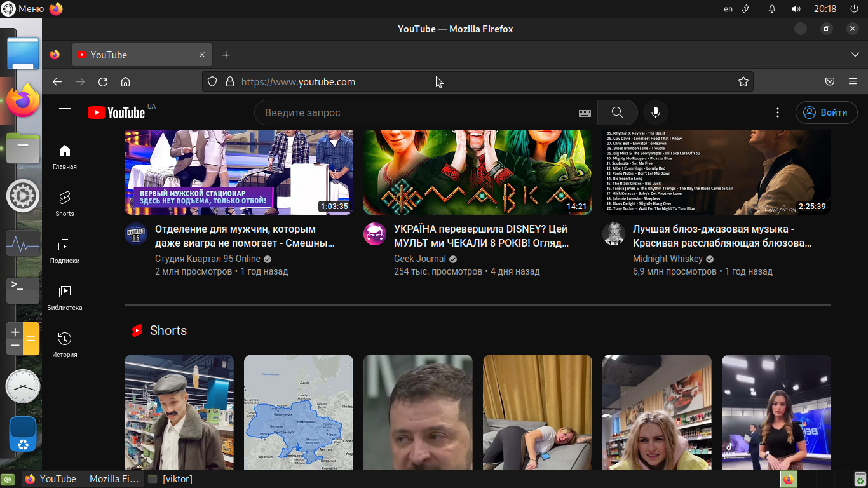868x488 pixels.
Task: Click the Введите запрос search field
Action: 413,112
